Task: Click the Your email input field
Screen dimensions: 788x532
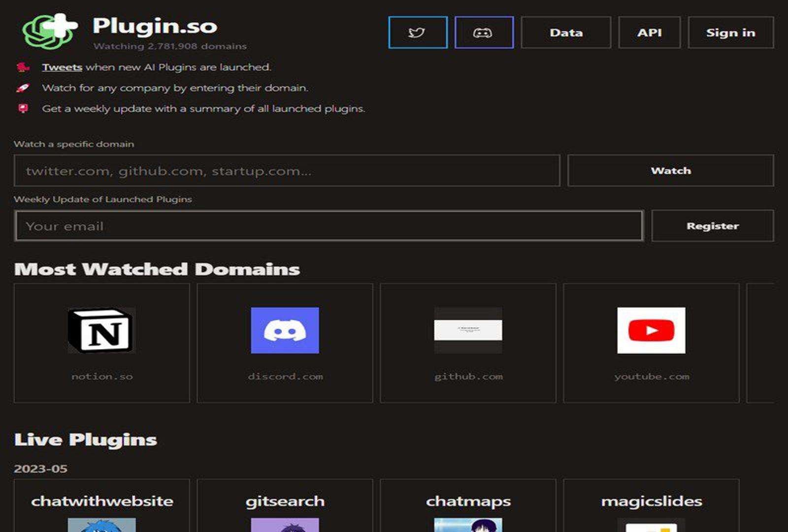Action: point(330,226)
